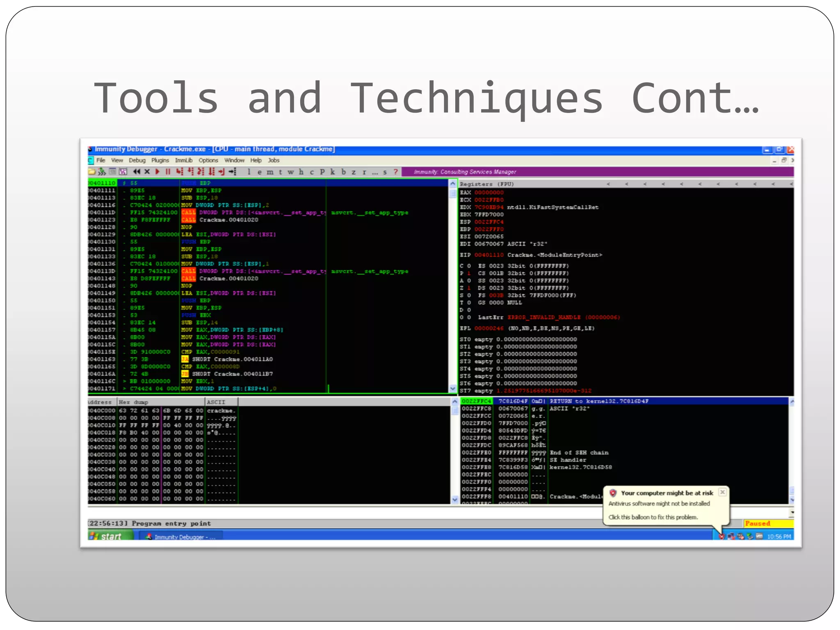Open Memory map with 'm' button

(270, 172)
